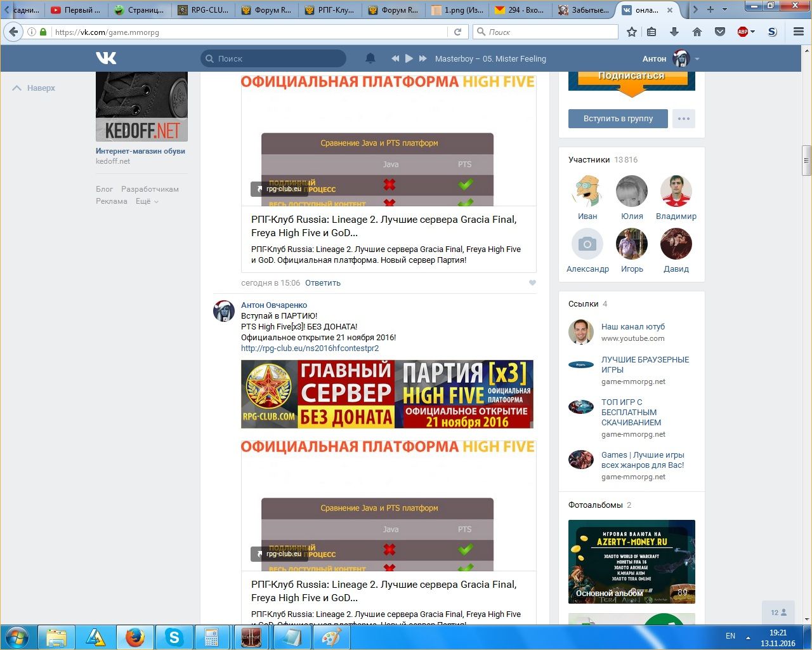The width and height of the screenshot is (812, 650).
Task: Expand the Ещё dropdown in sidebar
Action: (147, 201)
